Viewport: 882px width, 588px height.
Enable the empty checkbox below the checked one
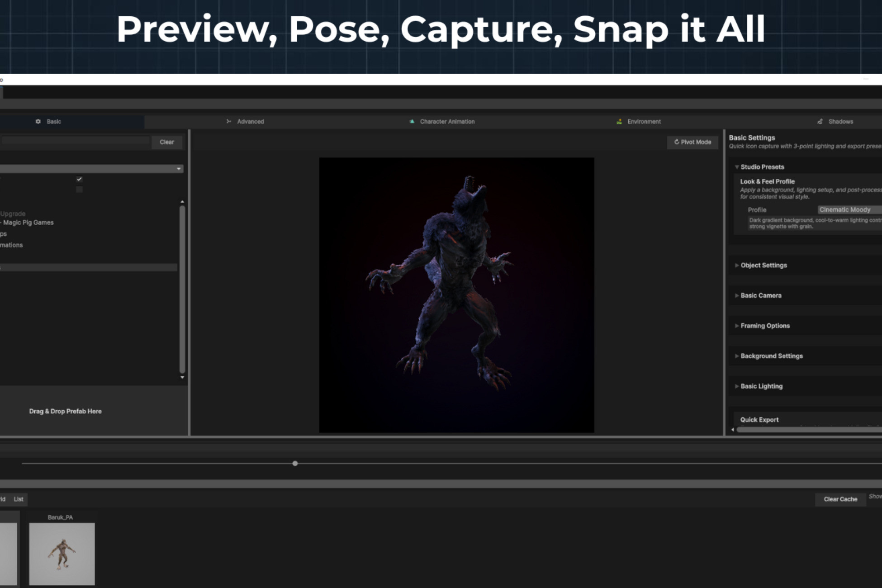(x=79, y=189)
